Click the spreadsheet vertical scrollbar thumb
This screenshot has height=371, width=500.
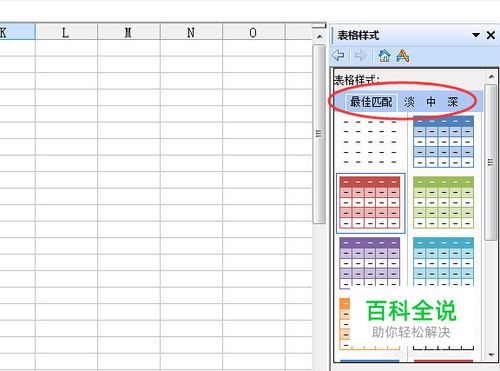(320, 134)
